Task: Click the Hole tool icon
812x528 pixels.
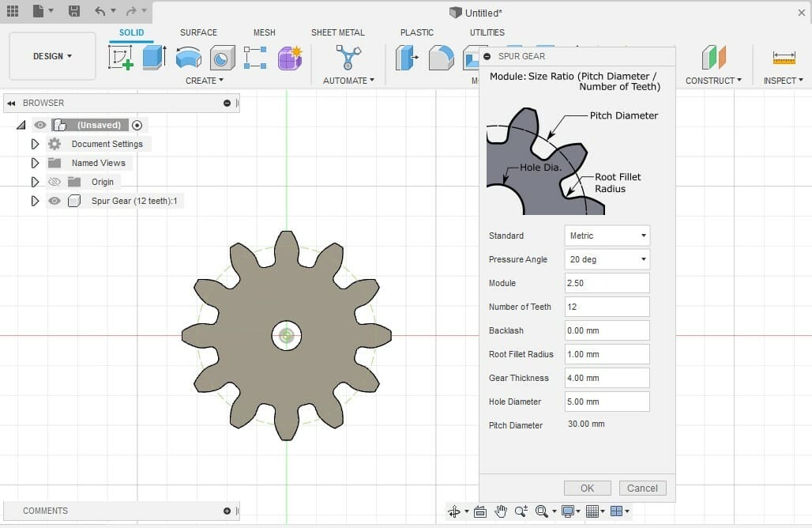Action: (x=222, y=57)
